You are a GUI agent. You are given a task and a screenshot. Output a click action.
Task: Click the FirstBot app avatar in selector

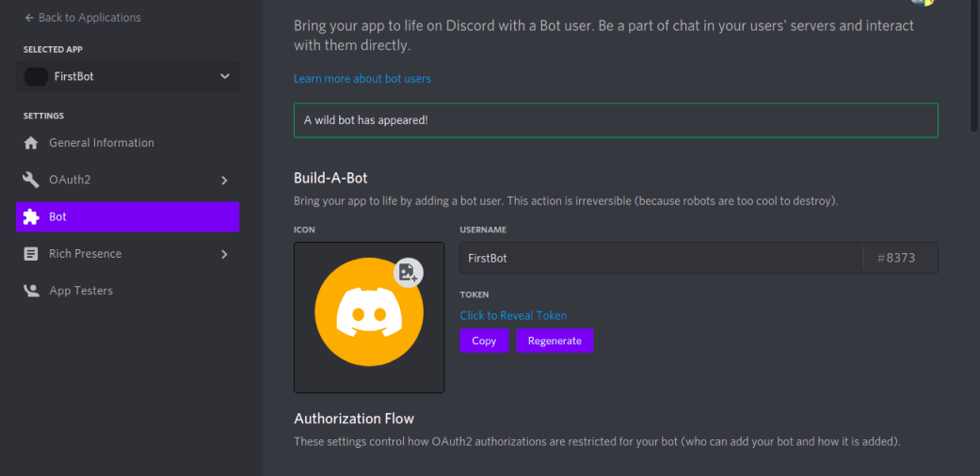click(36, 77)
